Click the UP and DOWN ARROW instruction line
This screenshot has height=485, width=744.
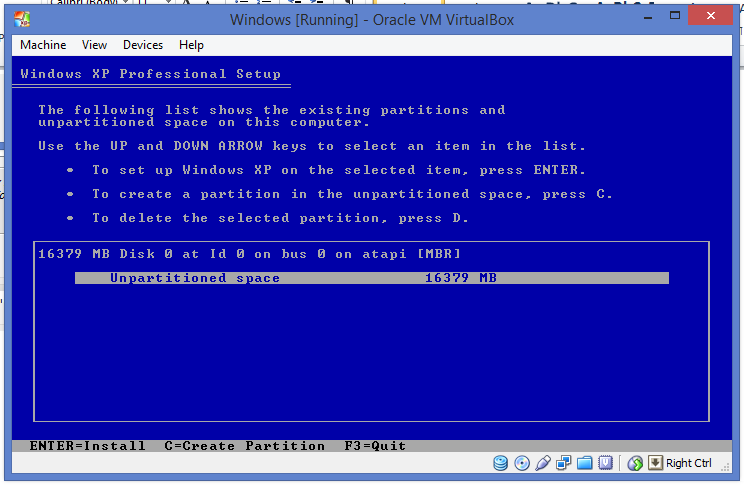(x=312, y=146)
